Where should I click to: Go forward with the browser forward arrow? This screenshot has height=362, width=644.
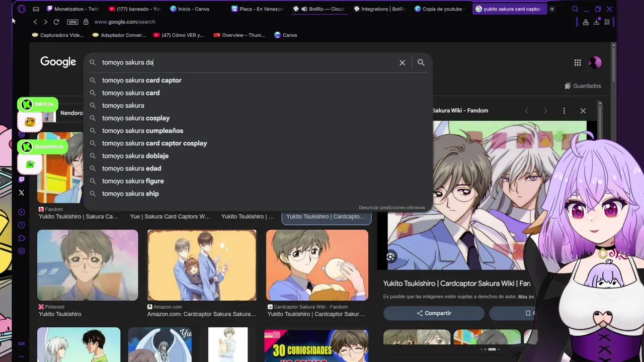[46, 22]
